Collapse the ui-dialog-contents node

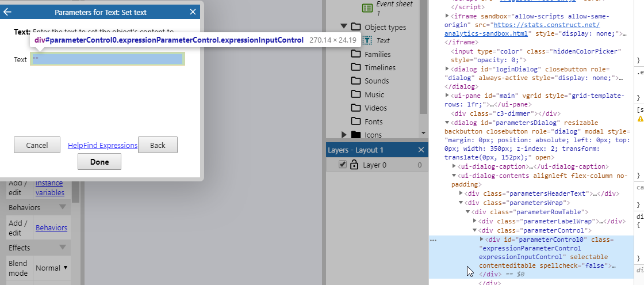coord(454,175)
